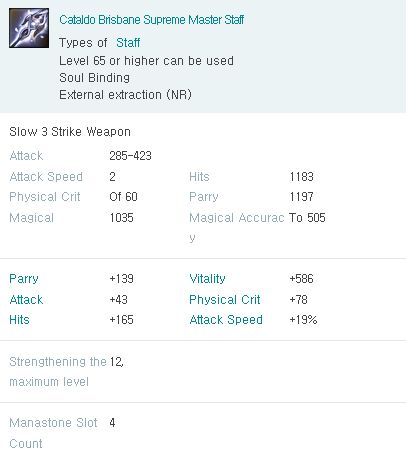Click the Soul Binding text
Image resolution: width=406 pixels, height=463 pixels.
[x=94, y=78]
